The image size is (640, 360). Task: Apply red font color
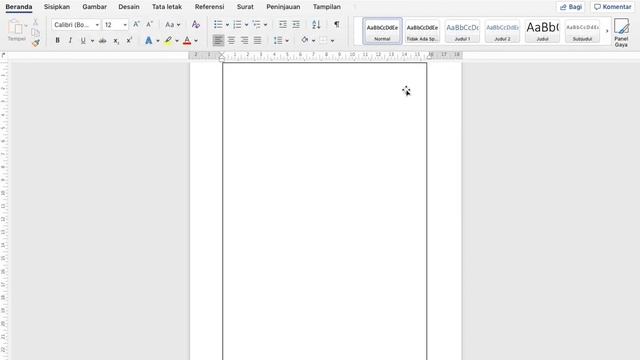tap(187, 40)
